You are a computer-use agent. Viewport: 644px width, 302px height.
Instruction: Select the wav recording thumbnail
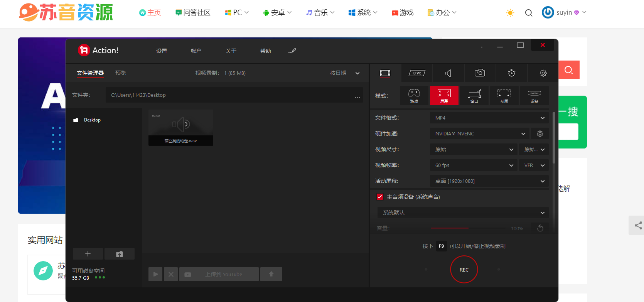click(x=181, y=128)
